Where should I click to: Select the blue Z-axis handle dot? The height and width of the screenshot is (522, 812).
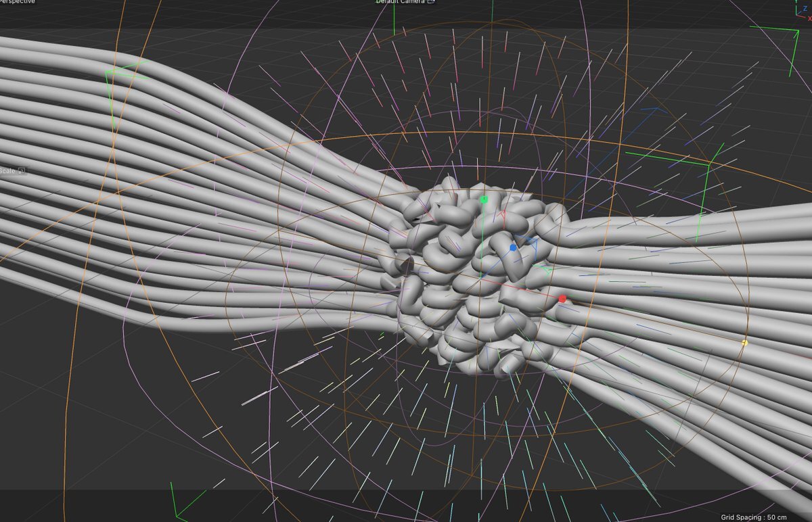point(514,248)
